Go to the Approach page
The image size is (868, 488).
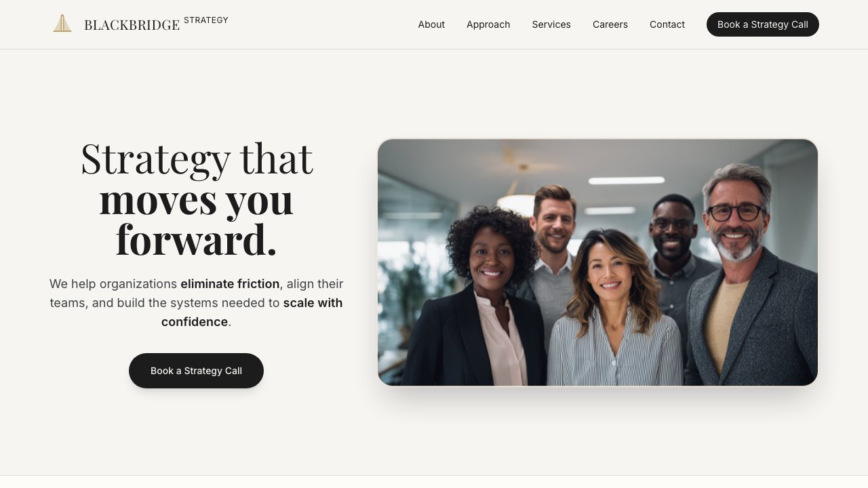coord(488,24)
